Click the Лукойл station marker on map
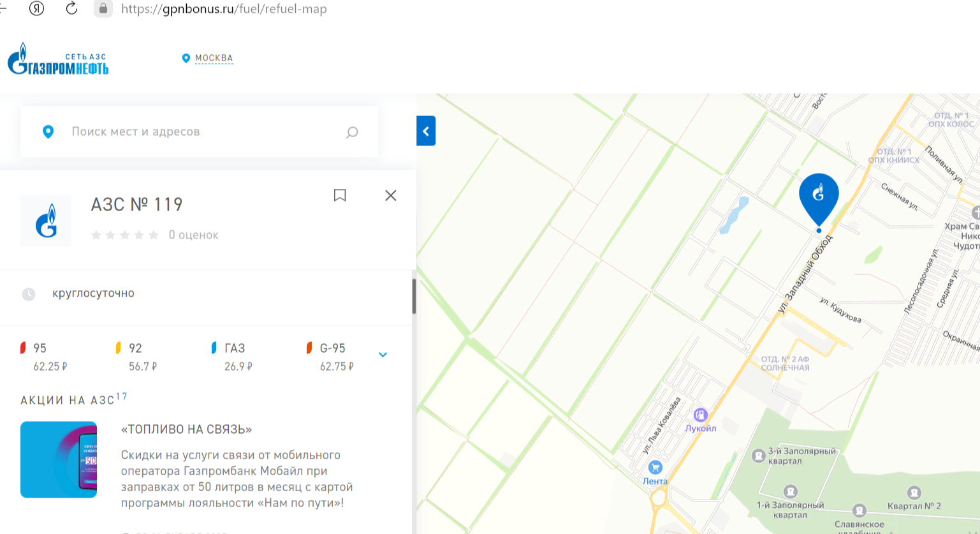The width and height of the screenshot is (980, 534). pyautogui.click(x=701, y=415)
